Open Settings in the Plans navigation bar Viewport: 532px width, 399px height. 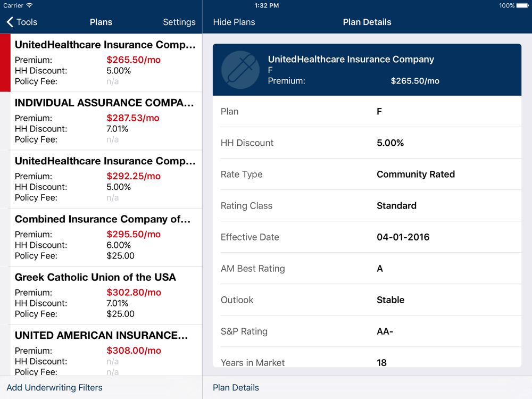179,22
